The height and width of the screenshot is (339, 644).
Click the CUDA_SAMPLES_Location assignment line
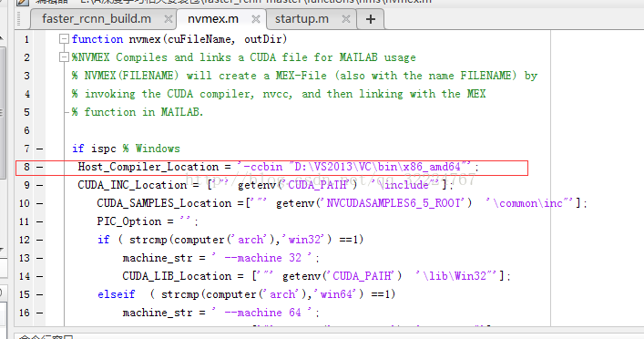342,203
